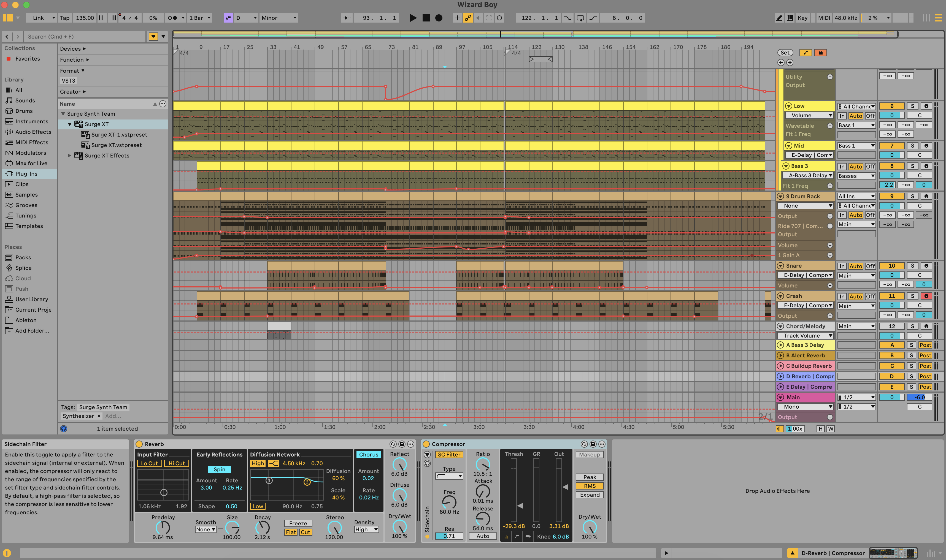Solo the Snare track
Image resolution: width=946 pixels, height=560 pixels.
tap(912, 266)
